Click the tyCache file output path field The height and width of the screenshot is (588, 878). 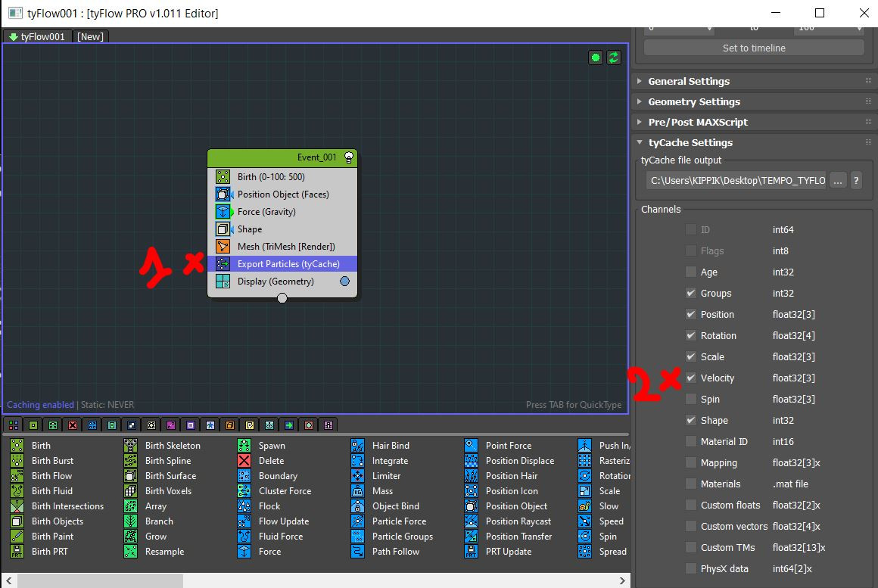coord(736,180)
